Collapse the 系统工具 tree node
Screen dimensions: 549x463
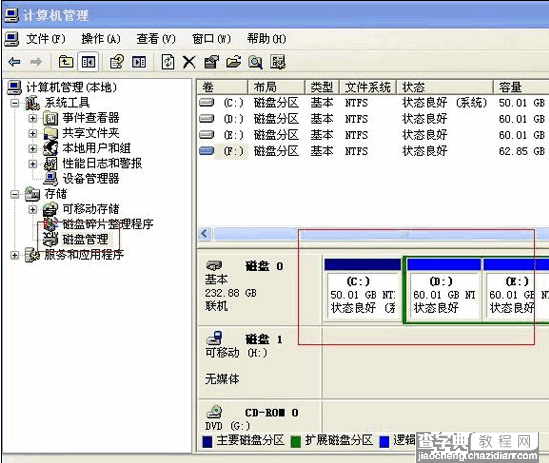(15, 103)
